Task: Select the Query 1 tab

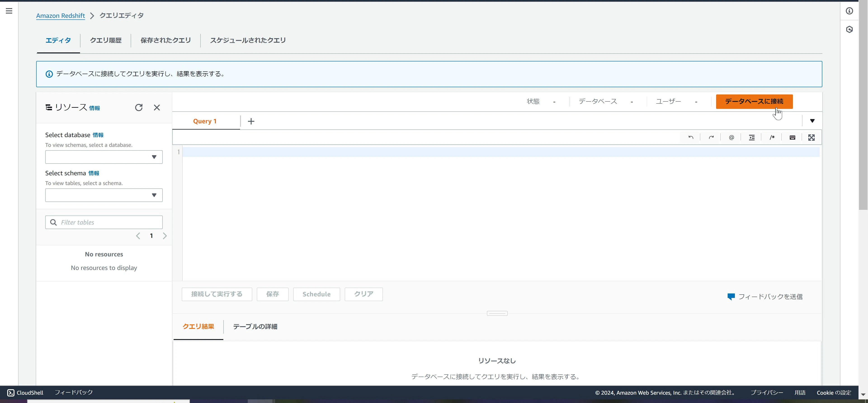Action: 205,121
